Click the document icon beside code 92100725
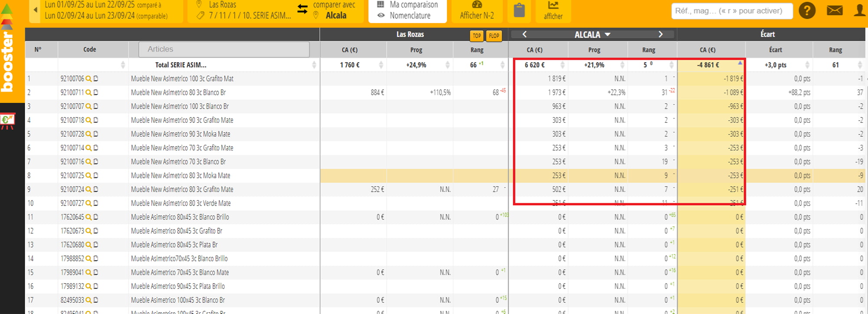The height and width of the screenshot is (314, 868). [96, 176]
